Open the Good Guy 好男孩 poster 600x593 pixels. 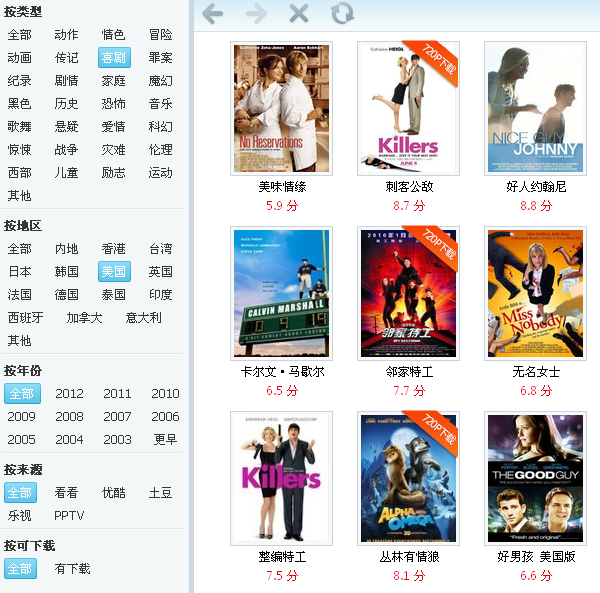[535, 478]
